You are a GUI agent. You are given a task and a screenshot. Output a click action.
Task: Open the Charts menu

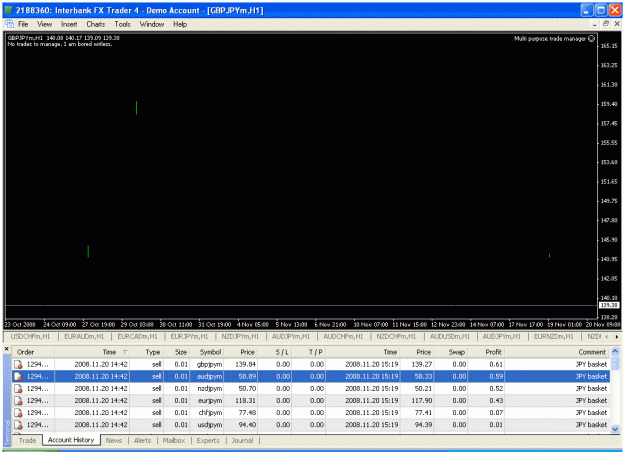pyautogui.click(x=96, y=24)
